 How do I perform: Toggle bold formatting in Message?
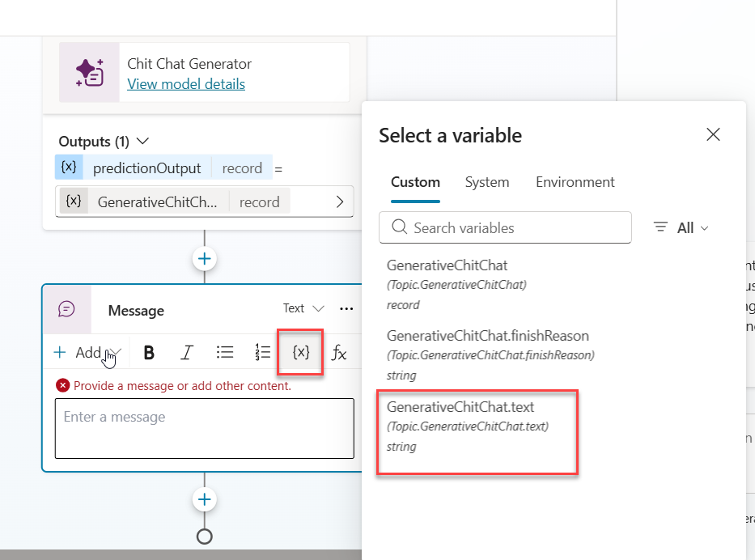pyautogui.click(x=149, y=352)
